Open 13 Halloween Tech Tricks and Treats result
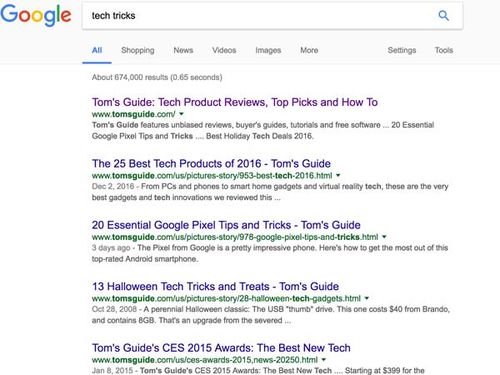 pyautogui.click(x=215, y=286)
